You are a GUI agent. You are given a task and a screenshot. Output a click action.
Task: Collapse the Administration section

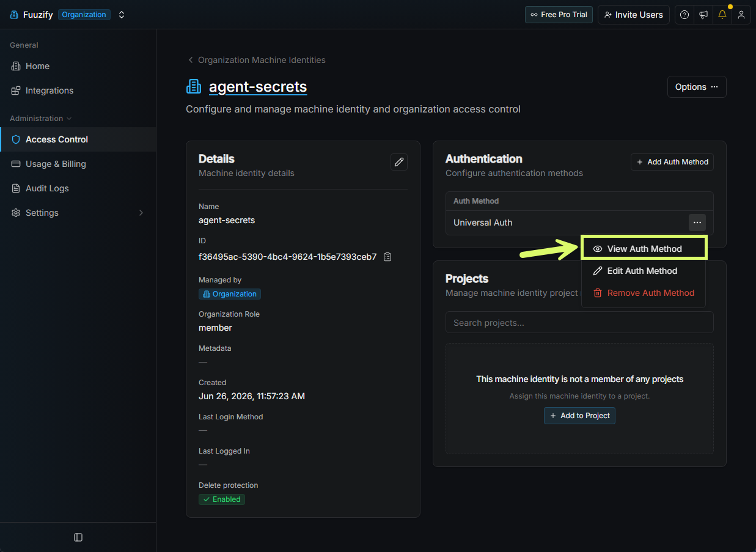[40, 119]
